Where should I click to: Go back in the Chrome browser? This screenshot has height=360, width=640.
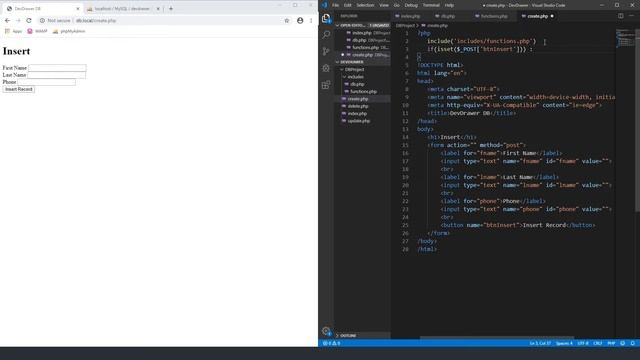[7, 20]
